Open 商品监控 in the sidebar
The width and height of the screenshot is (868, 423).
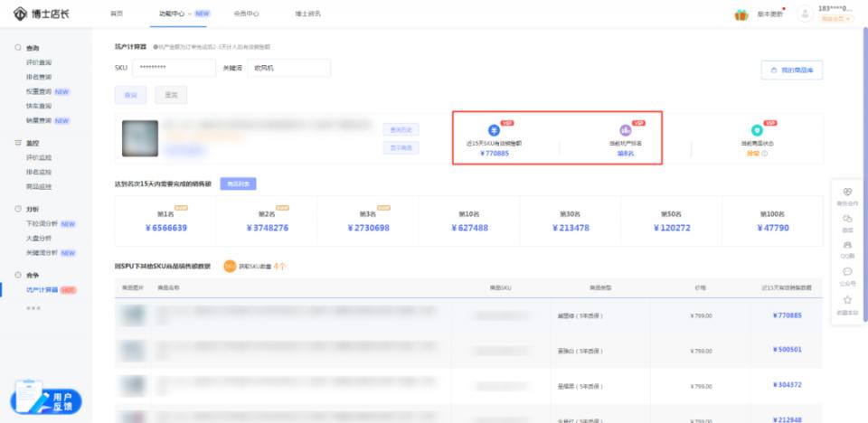tap(39, 186)
